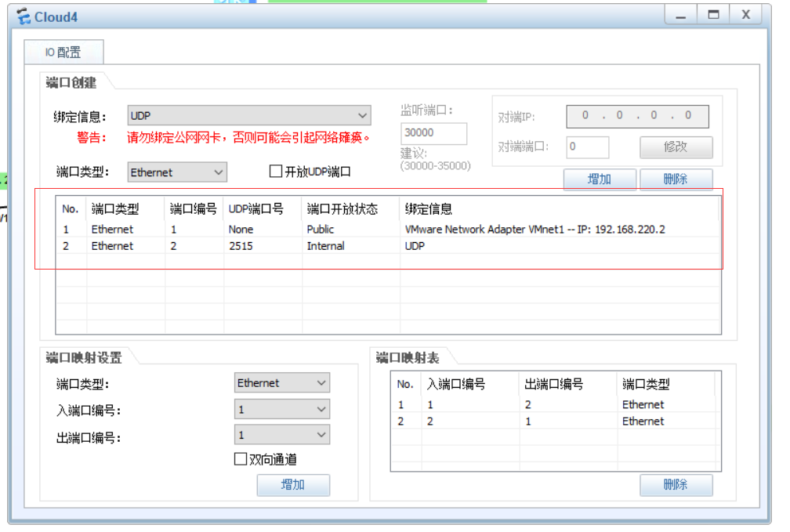Click 删除 button in 端口创建 section
The image size is (790, 532).
(x=676, y=179)
